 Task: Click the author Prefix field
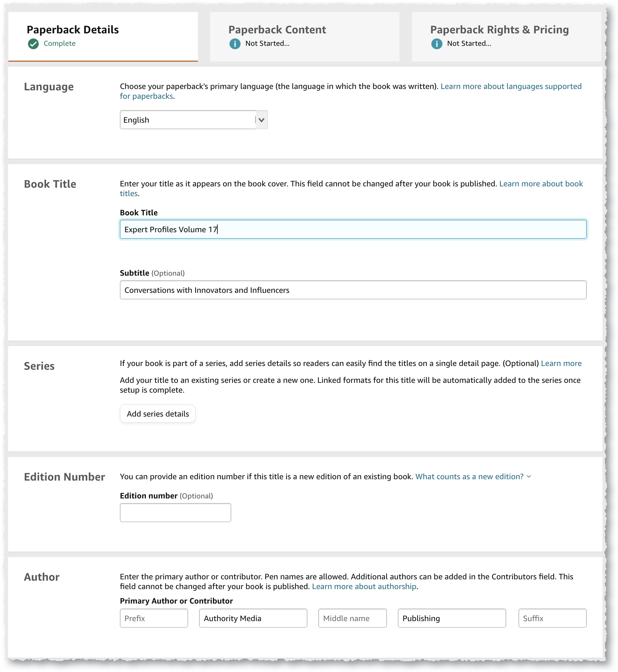(x=154, y=618)
